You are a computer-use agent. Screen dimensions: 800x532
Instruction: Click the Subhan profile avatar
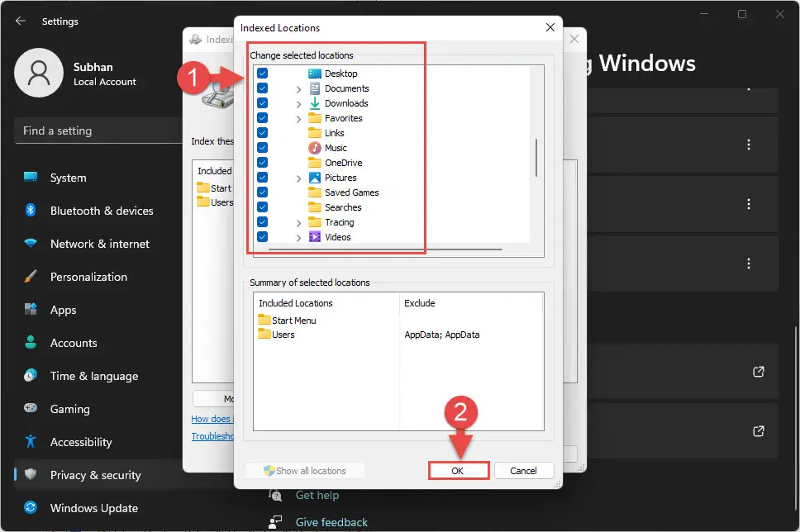click(x=39, y=73)
